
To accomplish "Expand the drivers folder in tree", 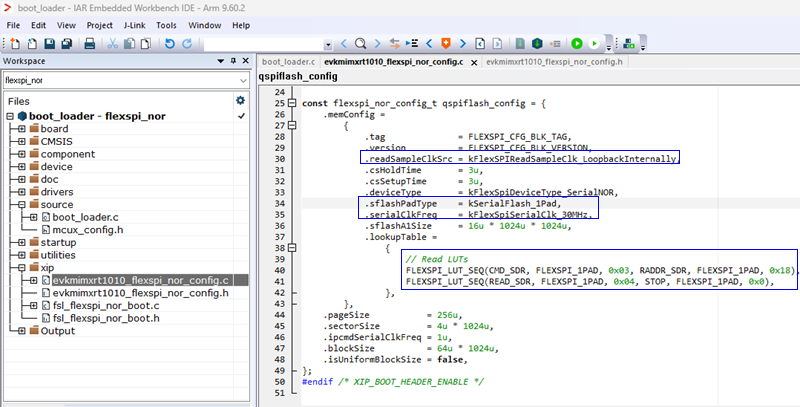I will coord(21,192).
